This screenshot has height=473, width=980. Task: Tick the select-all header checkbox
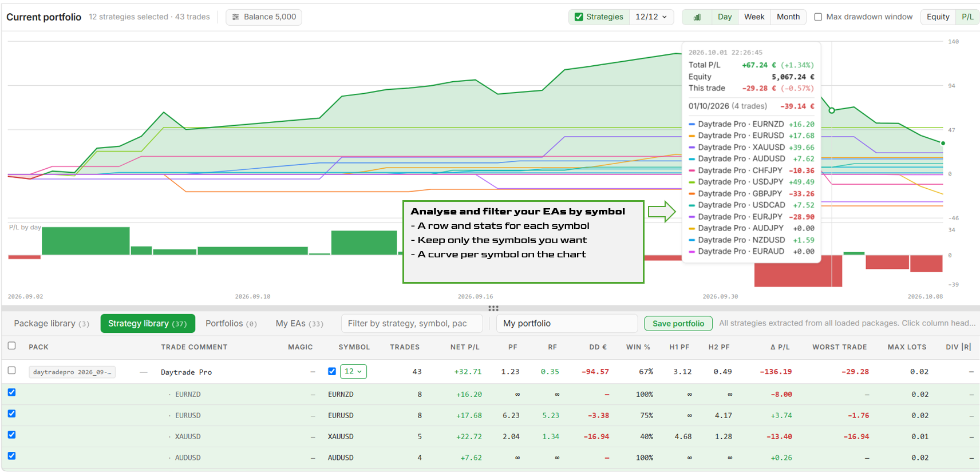point(11,345)
